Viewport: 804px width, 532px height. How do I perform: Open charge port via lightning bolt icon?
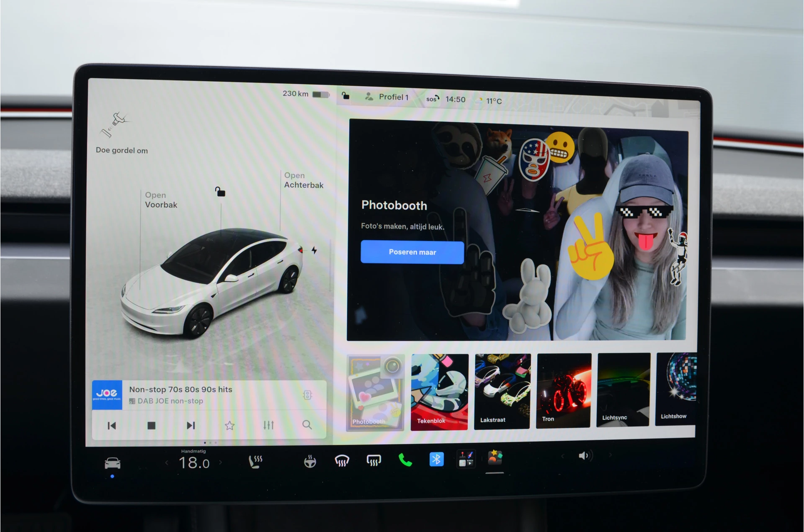[x=314, y=250]
